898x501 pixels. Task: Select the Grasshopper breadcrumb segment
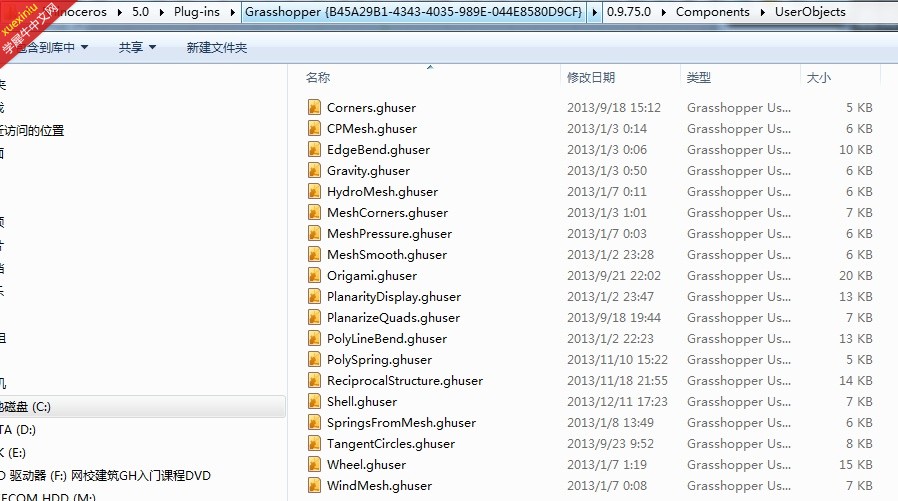tap(413, 12)
